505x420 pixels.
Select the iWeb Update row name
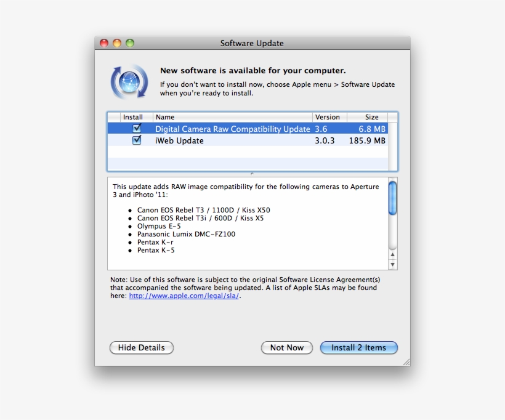[179, 141]
